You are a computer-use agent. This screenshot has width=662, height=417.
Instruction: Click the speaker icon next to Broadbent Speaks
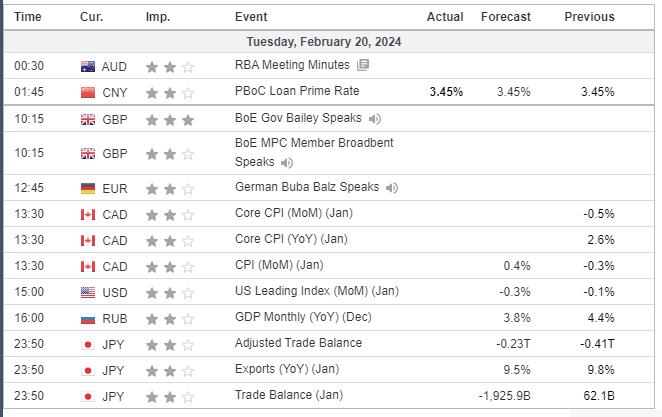pos(287,162)
